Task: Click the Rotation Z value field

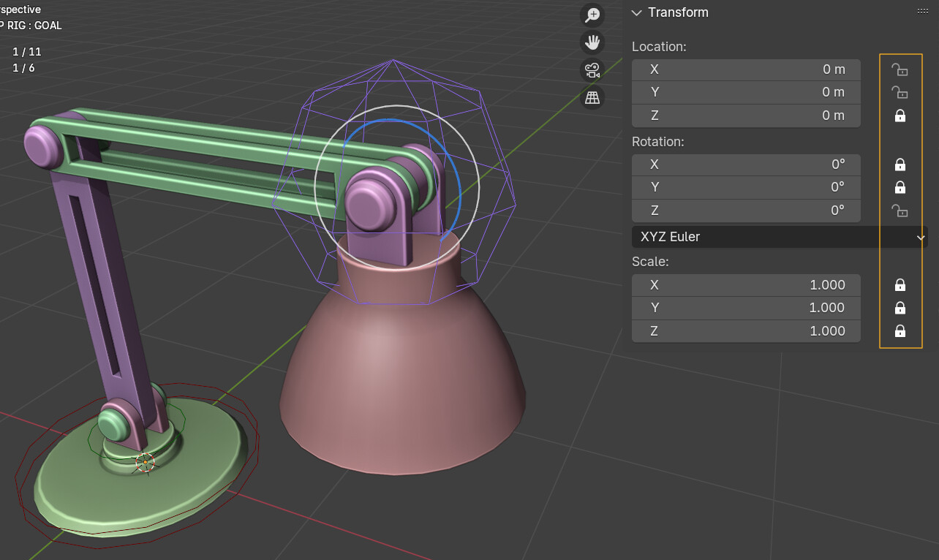Action: point(746,211)
